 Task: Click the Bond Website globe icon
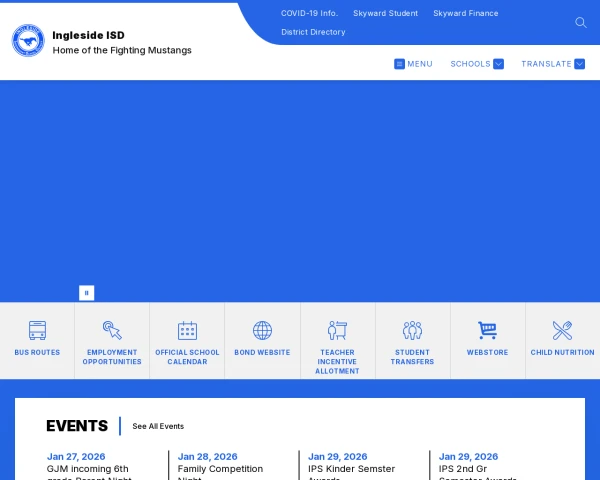[x=262, y=331]
